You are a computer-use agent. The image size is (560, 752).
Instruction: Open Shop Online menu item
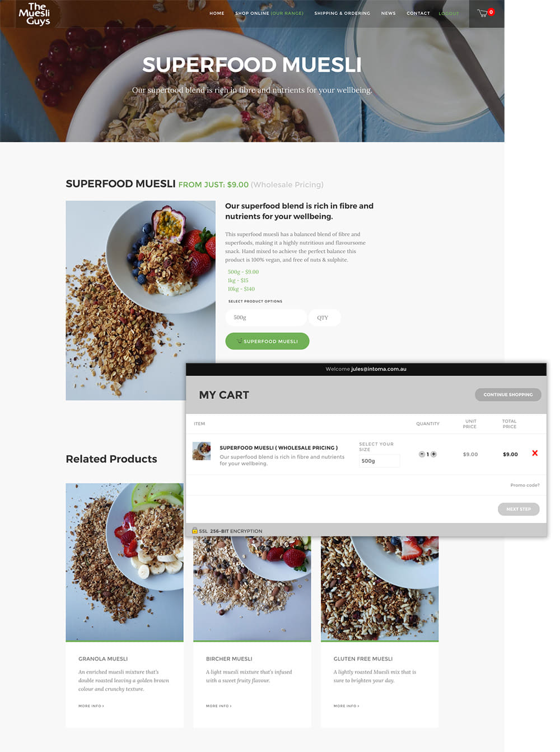click(x=269, y=13)
